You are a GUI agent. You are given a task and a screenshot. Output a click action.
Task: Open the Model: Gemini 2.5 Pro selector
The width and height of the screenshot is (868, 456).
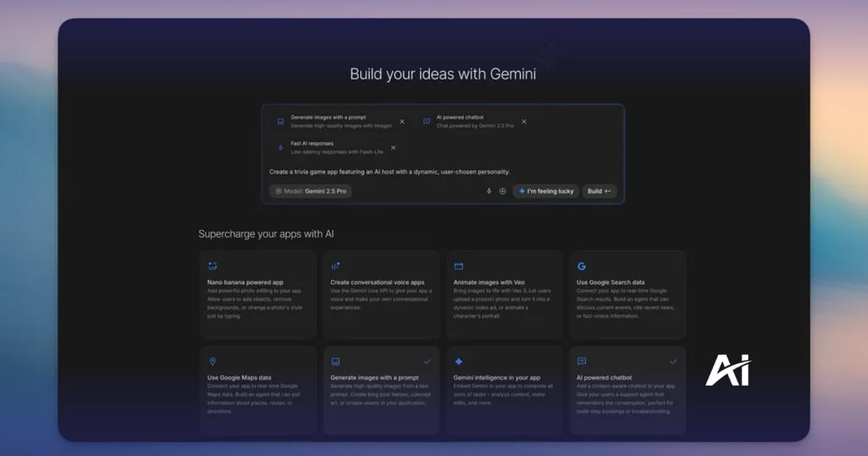310,191
